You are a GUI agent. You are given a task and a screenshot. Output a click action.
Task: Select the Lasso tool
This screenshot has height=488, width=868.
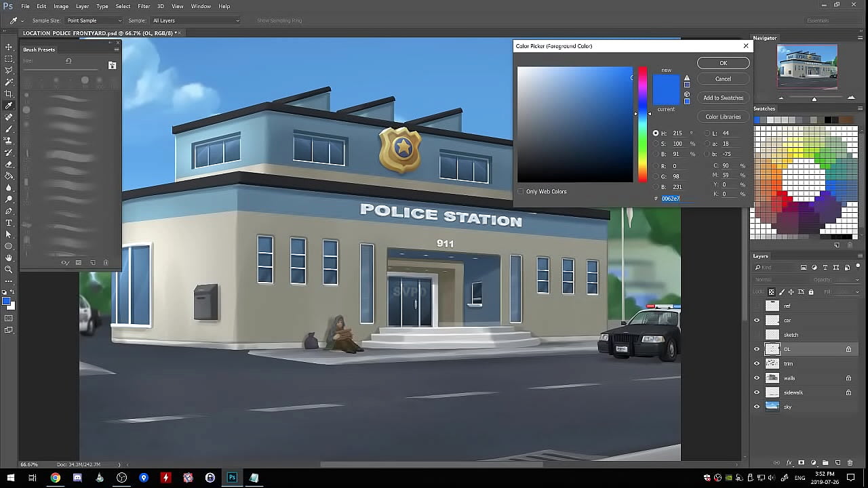pyautogui.click(x=9, y=71)
